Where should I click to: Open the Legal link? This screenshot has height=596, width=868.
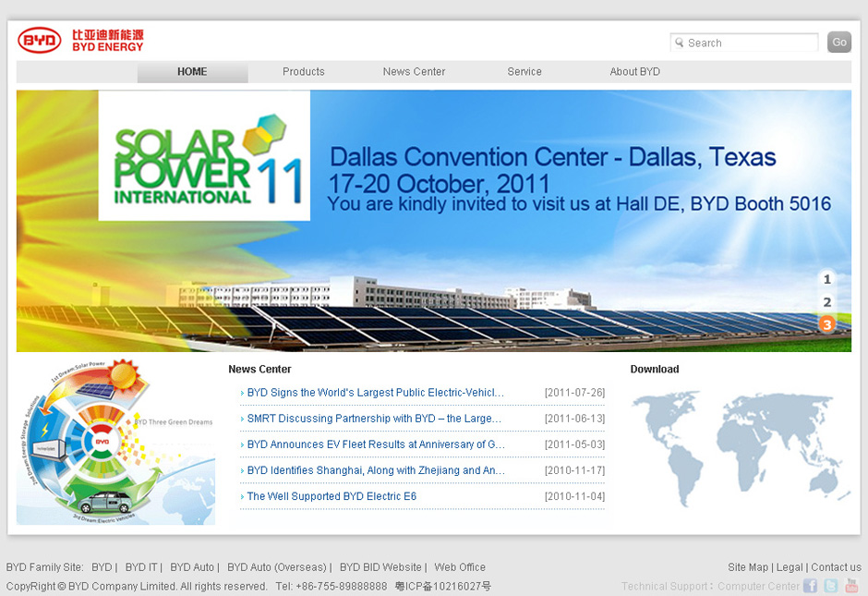tap(790, 567)
